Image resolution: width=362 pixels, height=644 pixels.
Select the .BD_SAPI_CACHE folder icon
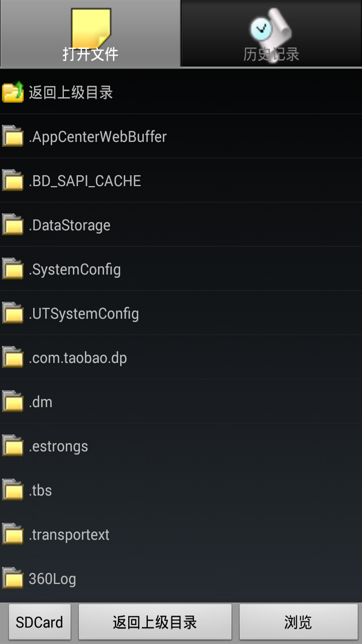[x=13, y=181]
